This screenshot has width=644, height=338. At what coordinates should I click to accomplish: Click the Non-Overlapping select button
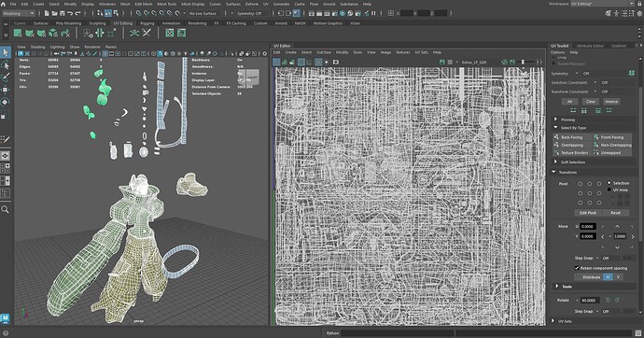[612, 145]
